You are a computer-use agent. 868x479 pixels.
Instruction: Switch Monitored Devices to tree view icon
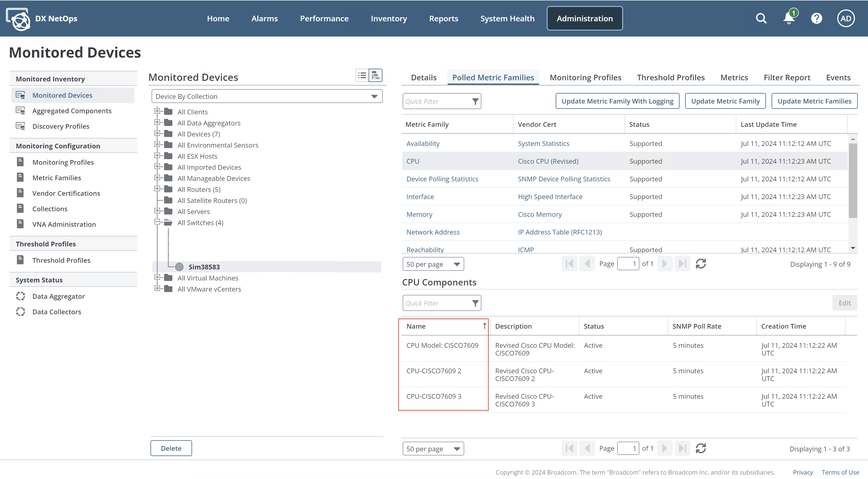pos(375,75)
